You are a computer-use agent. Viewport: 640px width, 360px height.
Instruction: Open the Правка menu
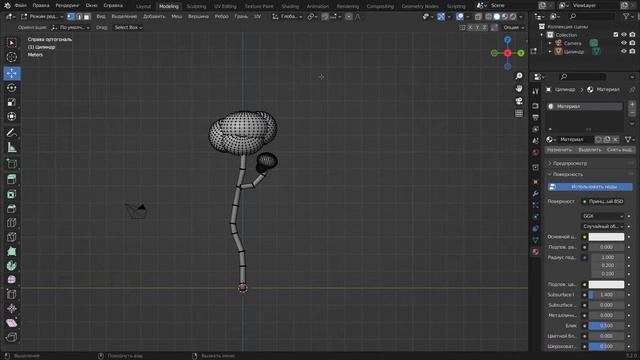pos(41,6)
